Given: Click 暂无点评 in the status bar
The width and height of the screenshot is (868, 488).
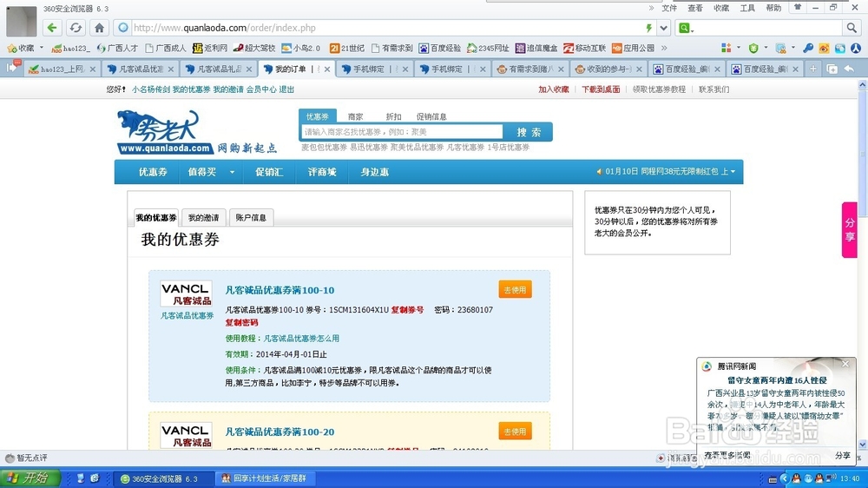Looking at the screenshot, I should (x=27, y=458).
